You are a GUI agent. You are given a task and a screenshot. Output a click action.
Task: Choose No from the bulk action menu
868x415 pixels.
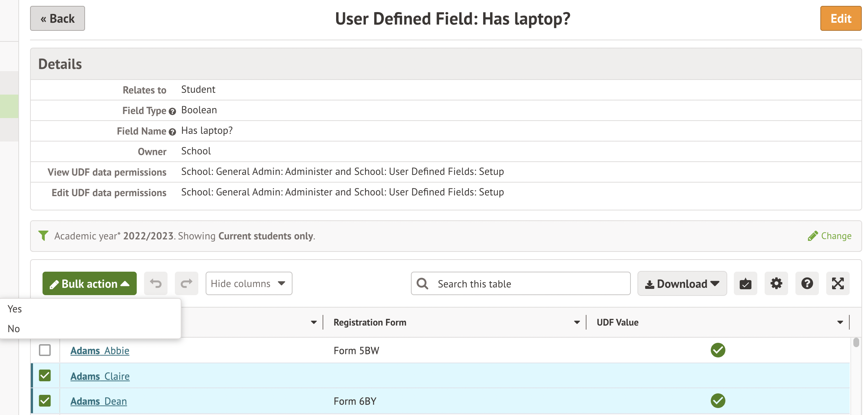point(14,329)
